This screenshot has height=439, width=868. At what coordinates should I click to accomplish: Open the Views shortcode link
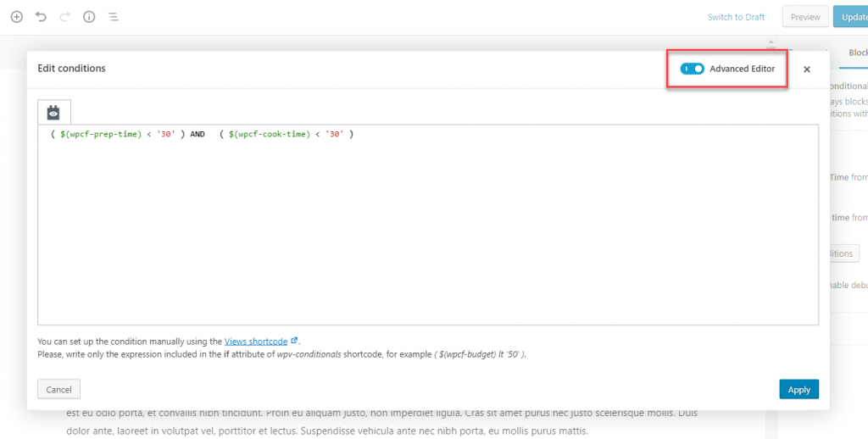click(x=256, y=341)
